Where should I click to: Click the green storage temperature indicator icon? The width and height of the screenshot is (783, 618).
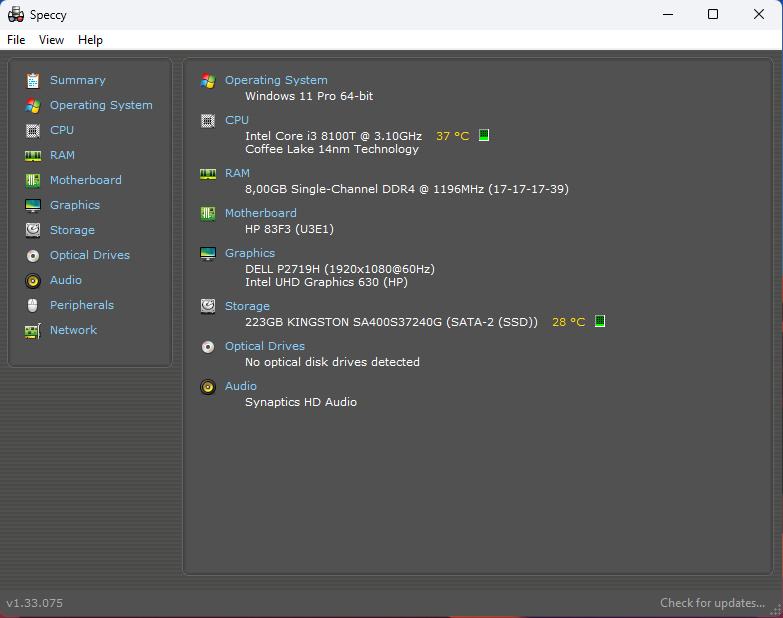(x=600, y=321)
